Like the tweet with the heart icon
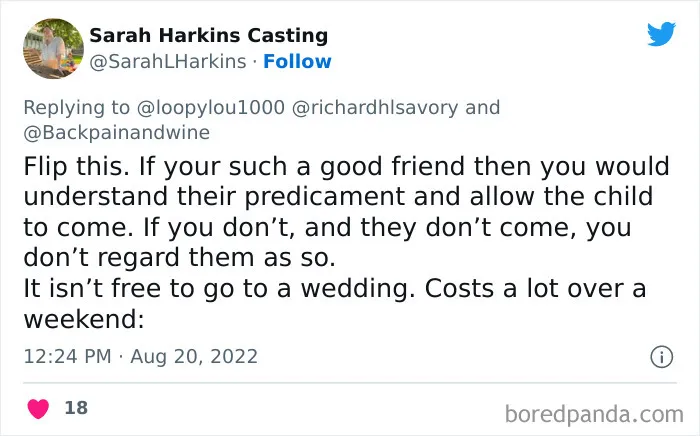 coord(38,408)
